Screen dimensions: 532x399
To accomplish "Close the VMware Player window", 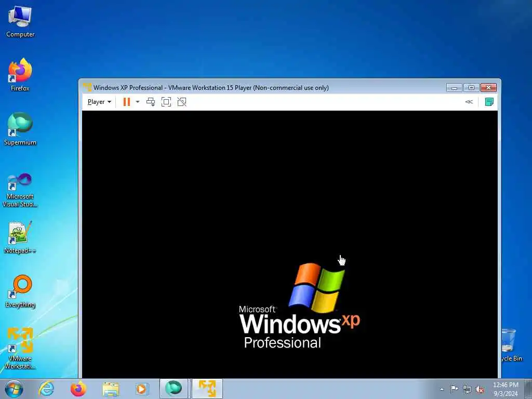I will pos(488,87).
